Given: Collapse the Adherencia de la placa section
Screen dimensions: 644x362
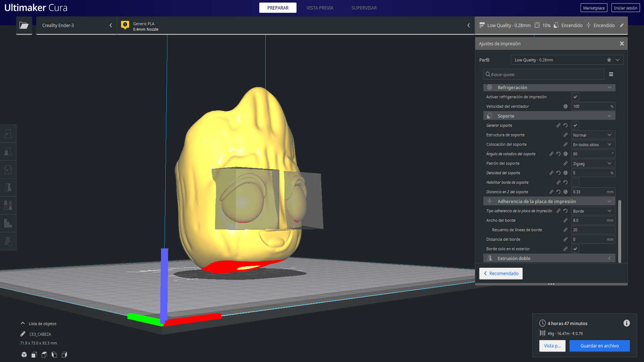Looking at the screenshot, I should coord(609,201).
